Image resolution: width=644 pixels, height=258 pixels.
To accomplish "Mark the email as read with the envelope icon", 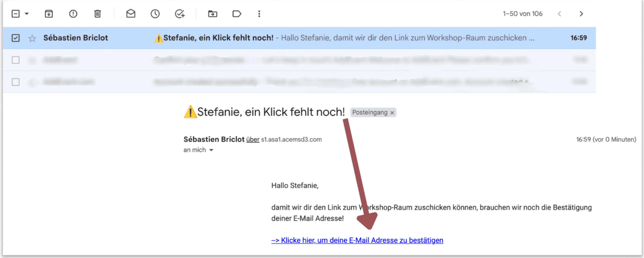I will pyautogui.click(x=131, y=14).
